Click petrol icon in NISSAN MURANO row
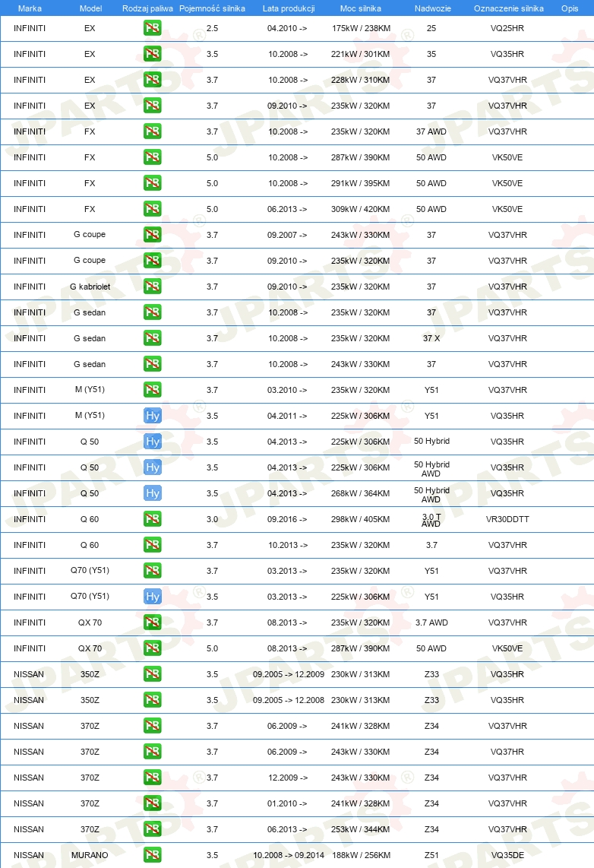 152,855
